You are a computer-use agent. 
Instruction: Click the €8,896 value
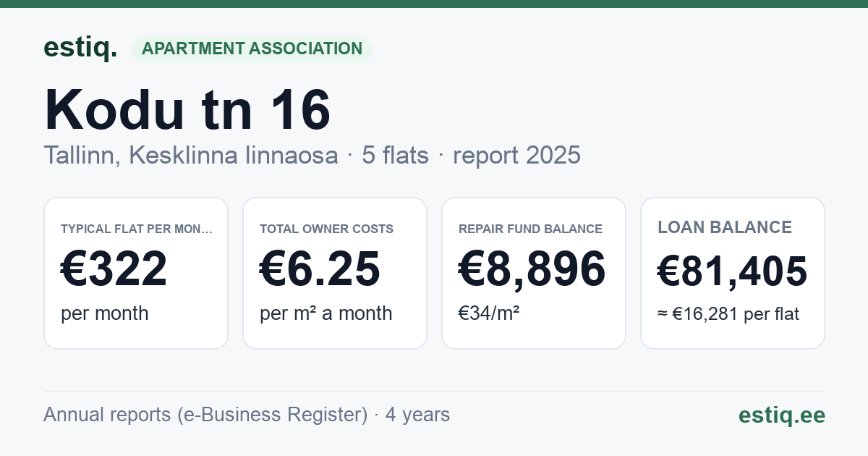pyautogui.click(x=532, y=269)
